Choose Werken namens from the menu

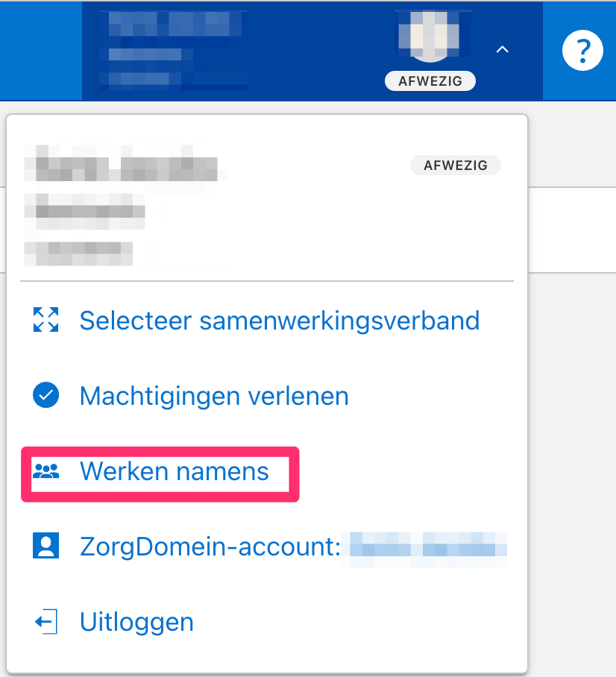point(174,471)
